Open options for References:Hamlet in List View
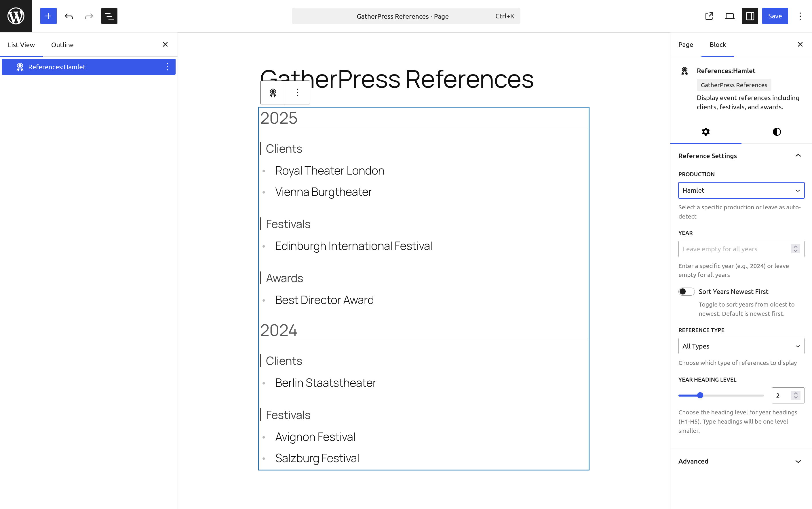Image resolution: width=812 pixels, height=509 pixels. (168, 67)
